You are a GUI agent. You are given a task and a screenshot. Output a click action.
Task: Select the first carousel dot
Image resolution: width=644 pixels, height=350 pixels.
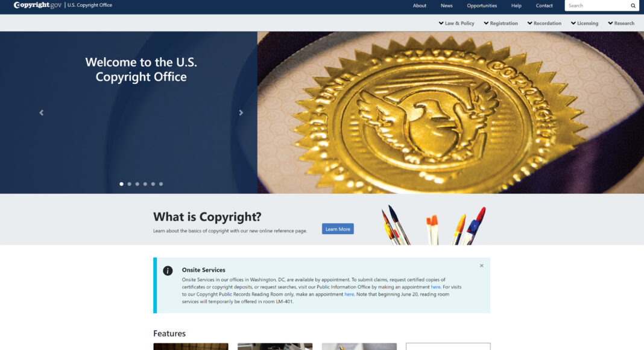121,184
